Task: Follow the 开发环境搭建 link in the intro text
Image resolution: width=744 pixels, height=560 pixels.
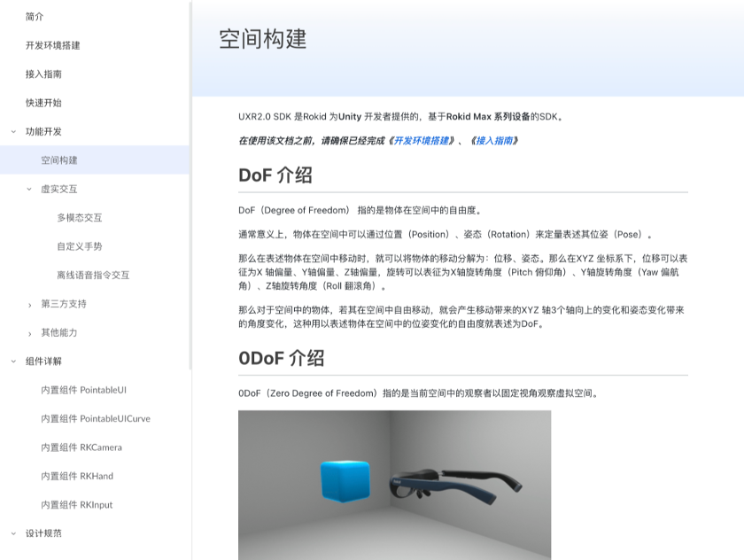Action: pos(422,141)
